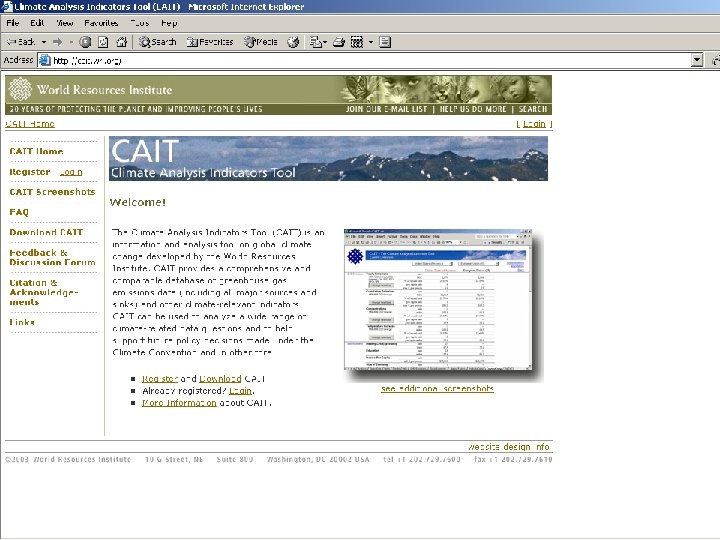This screenshot has height=540, width=720.
Task: Click Login next to Register in sidebar
Action: 71,172
